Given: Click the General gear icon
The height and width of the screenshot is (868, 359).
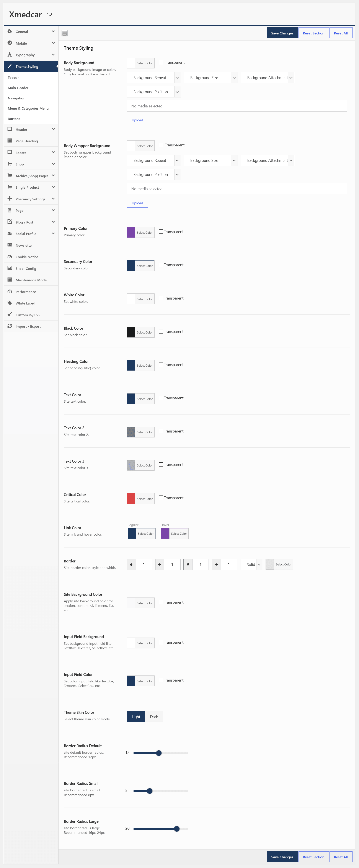Looking at the screenshot, I should pos(10,31).
